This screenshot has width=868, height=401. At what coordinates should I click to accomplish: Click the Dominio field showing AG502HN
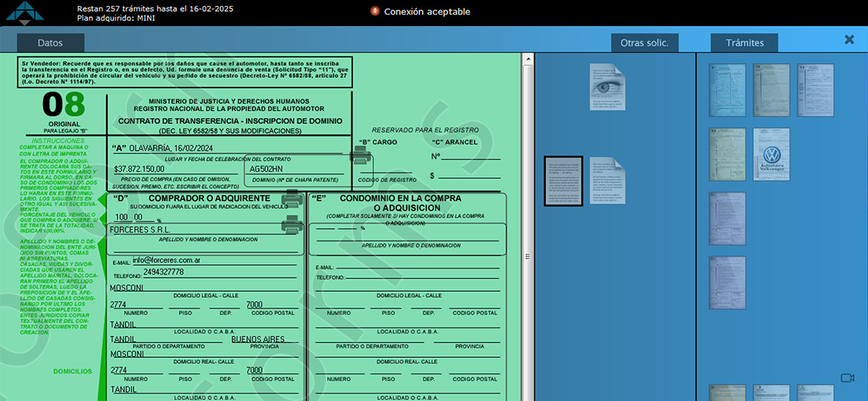(295, 169)
